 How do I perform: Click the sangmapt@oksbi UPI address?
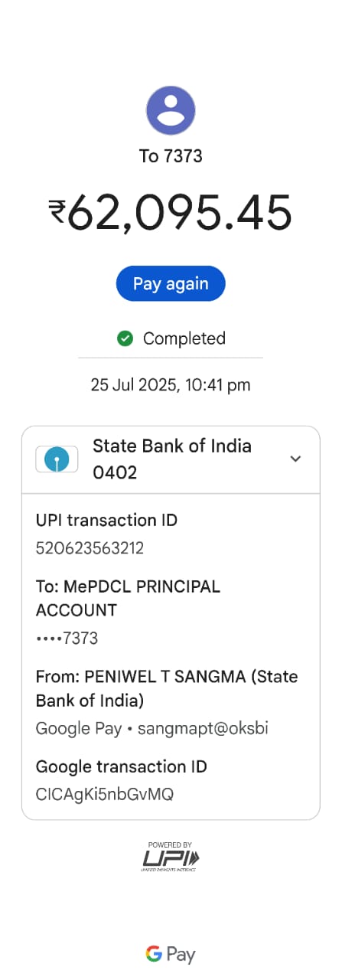203,728
